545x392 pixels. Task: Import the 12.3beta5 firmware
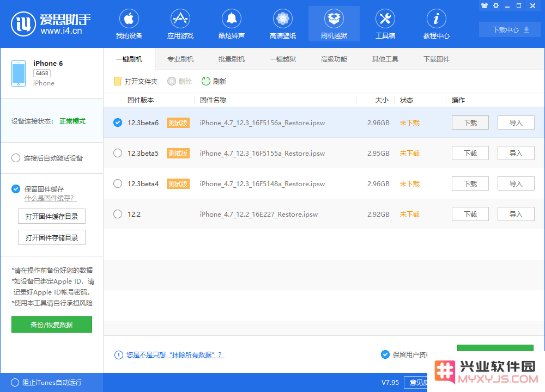coord(516,153)
